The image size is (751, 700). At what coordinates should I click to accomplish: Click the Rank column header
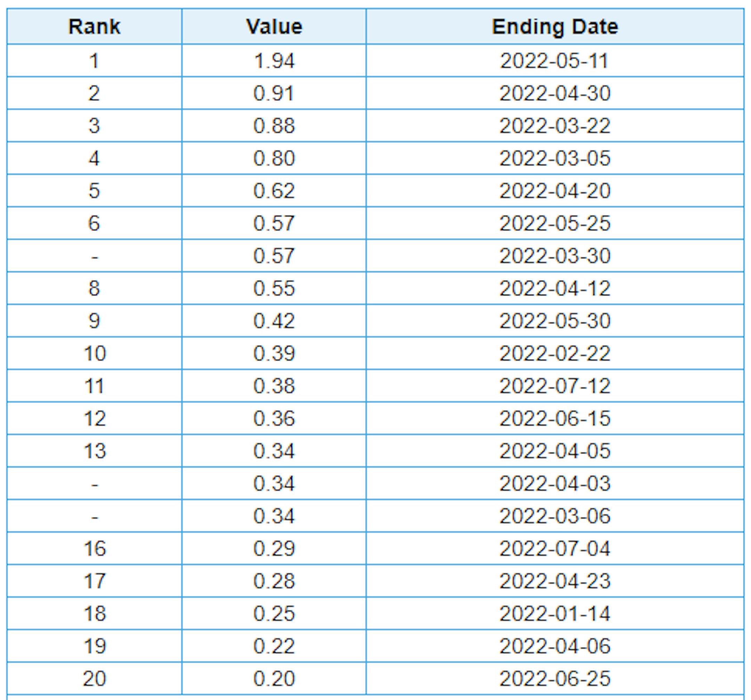pyautogui.click(x=94, y=27)
